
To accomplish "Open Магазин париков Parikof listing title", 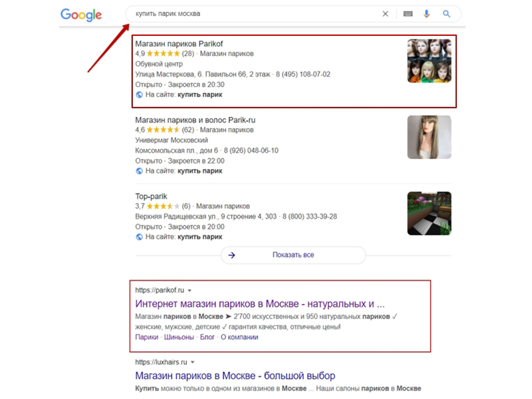I will [x=179, y=44].
